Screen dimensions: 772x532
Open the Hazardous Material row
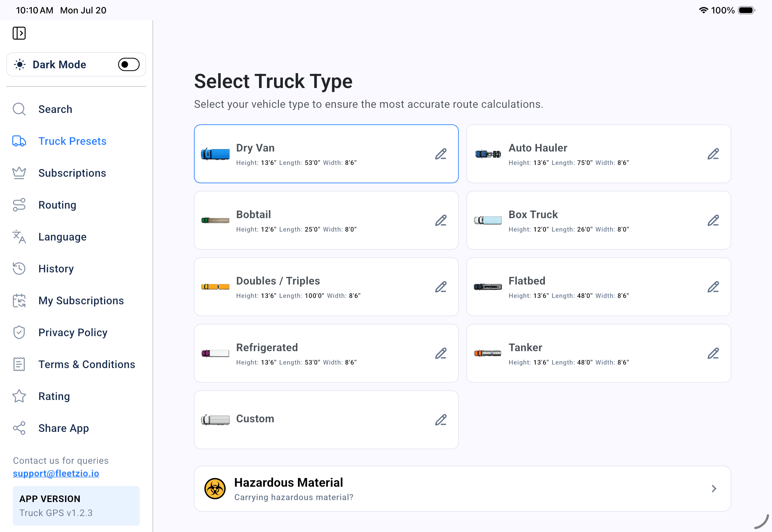tap(462, 489)
